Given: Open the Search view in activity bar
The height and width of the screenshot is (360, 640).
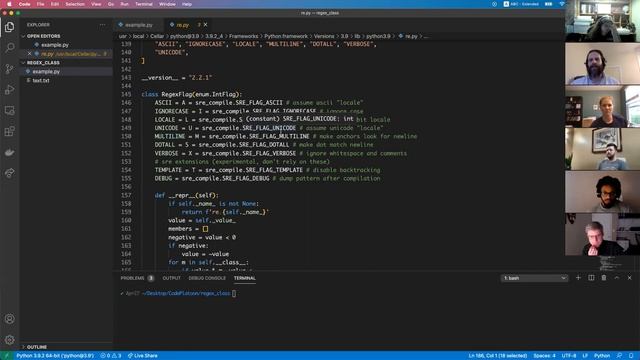Looking at the screenshot, I should pyautogui.click(x=9, y=48).
